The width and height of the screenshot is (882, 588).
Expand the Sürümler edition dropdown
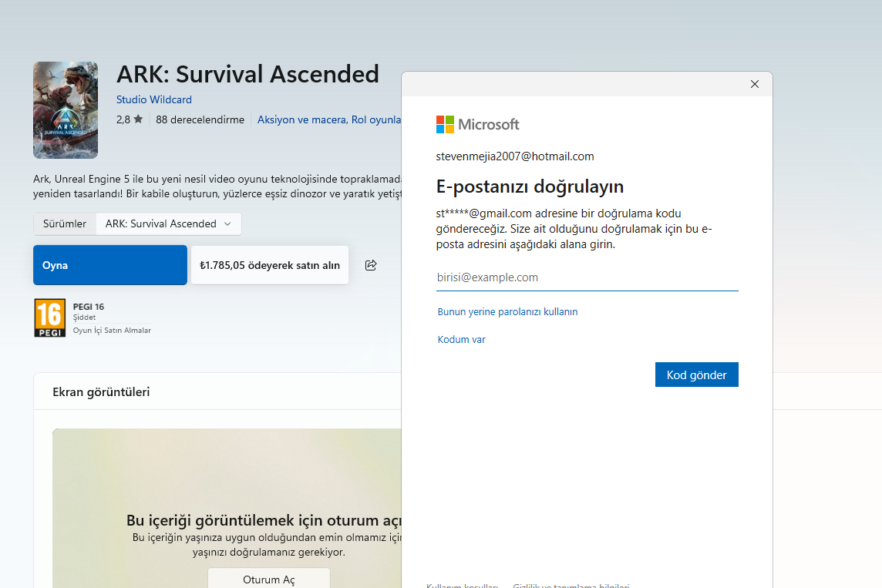click(x=169, y=223)
